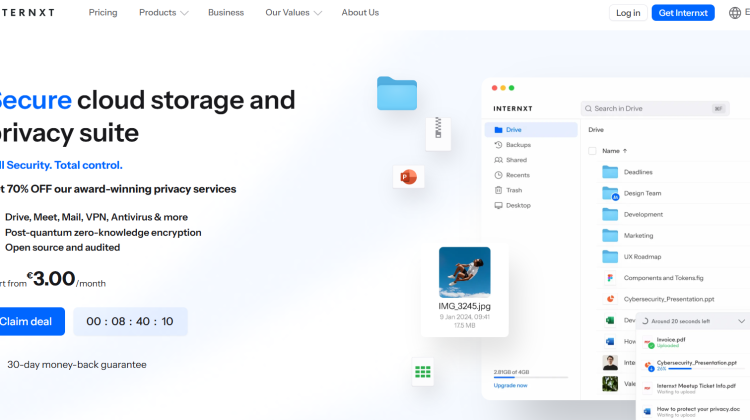Open the Business page

click(226, 12)
